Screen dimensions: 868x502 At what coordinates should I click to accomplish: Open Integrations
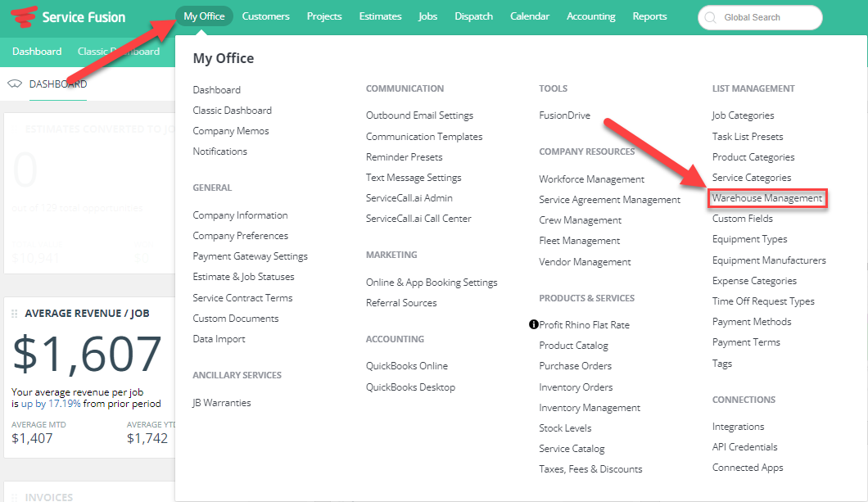pyautogui.click(x=738, y=427)
